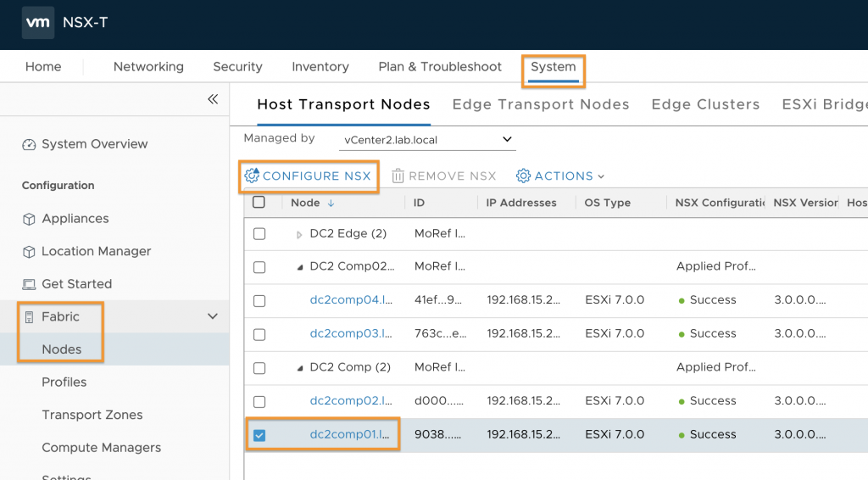Viewport: 868px width, 480px height.
Task: Check the DC2 Comp02 group checkbox
Action: (259, 267)
